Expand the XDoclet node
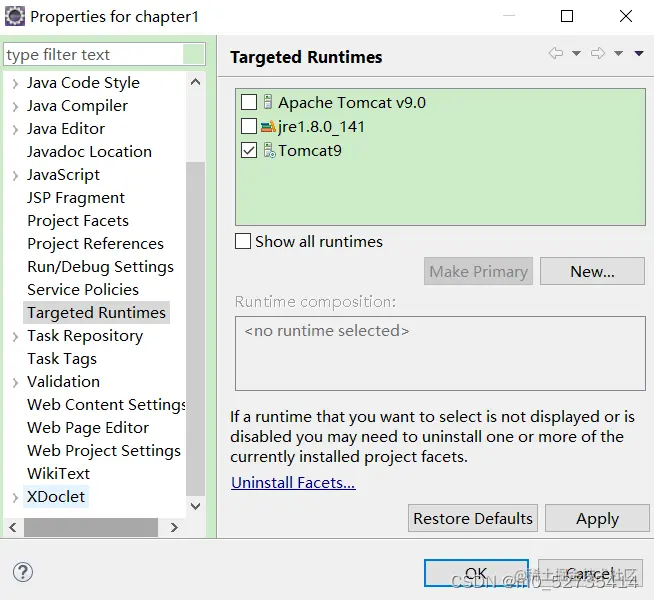 point(15,497)
